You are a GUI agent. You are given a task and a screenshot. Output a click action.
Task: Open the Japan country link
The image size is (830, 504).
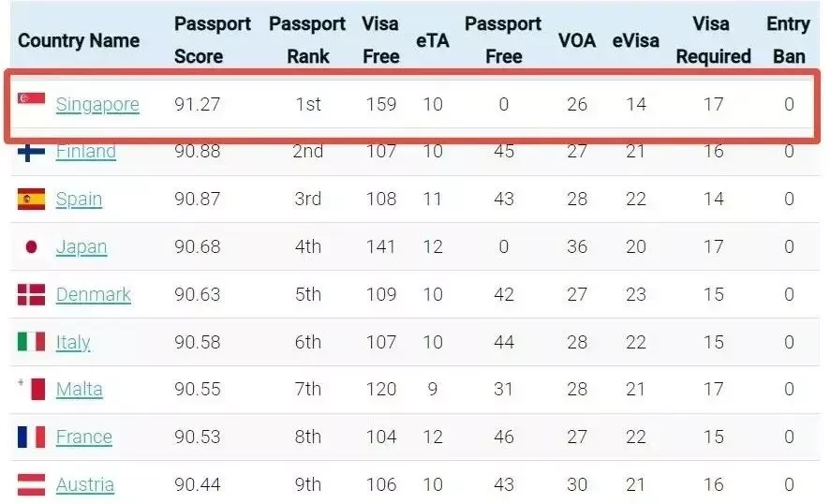pos(82,247)
